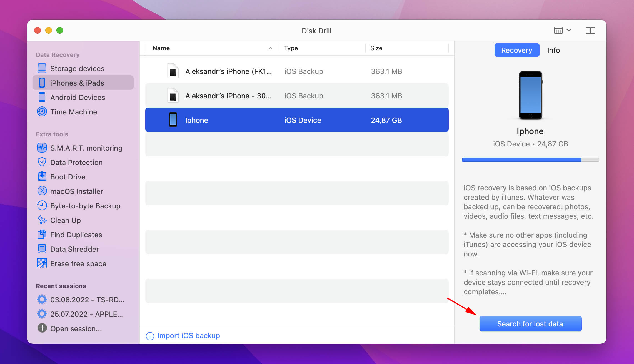Click the iPhones & iPads phone icon
Viewport: 634px width, 364px height.
(x=42, y=83)
